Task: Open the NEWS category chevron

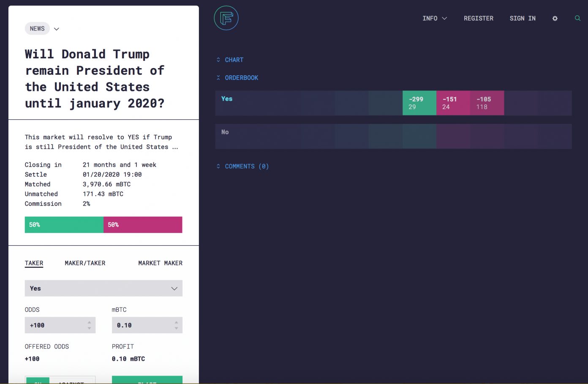Action: click(57, 29)
